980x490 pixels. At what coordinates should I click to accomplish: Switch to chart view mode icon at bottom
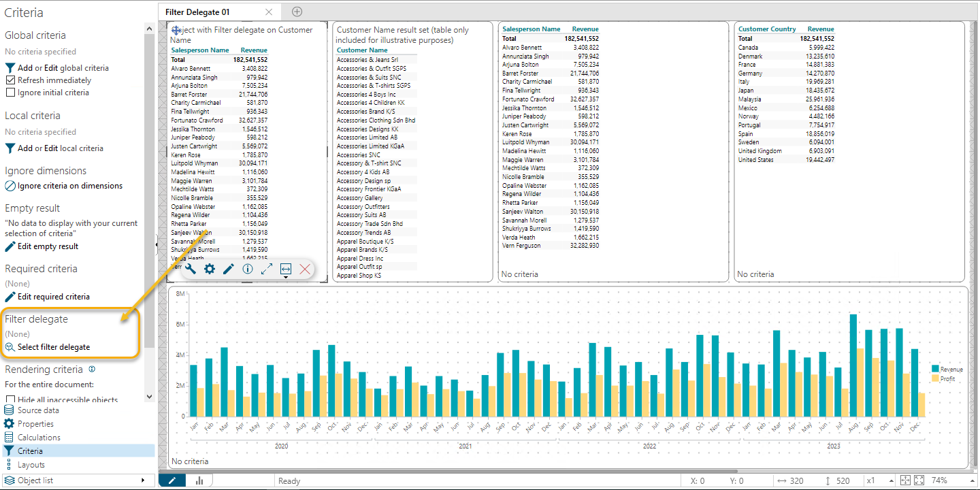(200, 480)
